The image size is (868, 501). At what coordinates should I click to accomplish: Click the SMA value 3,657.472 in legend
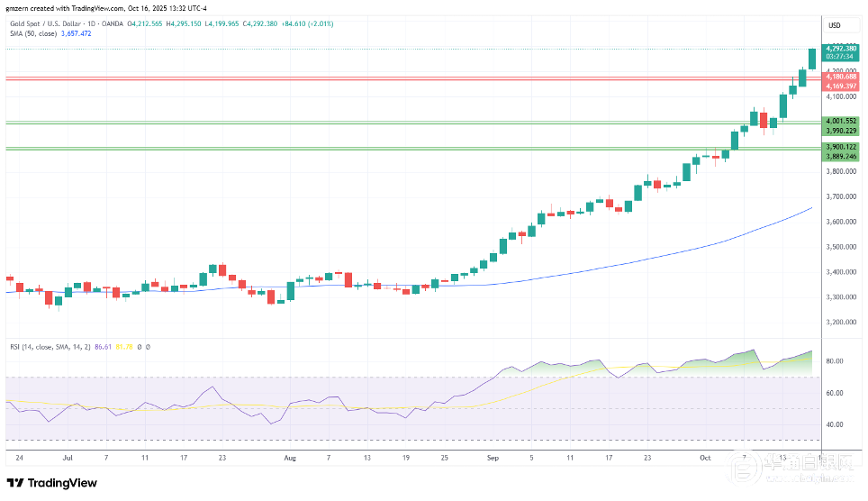[77, 33]
